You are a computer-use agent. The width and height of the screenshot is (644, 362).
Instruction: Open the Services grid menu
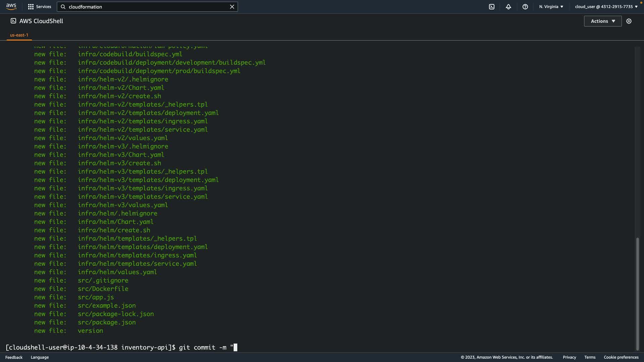pos(31,7)
